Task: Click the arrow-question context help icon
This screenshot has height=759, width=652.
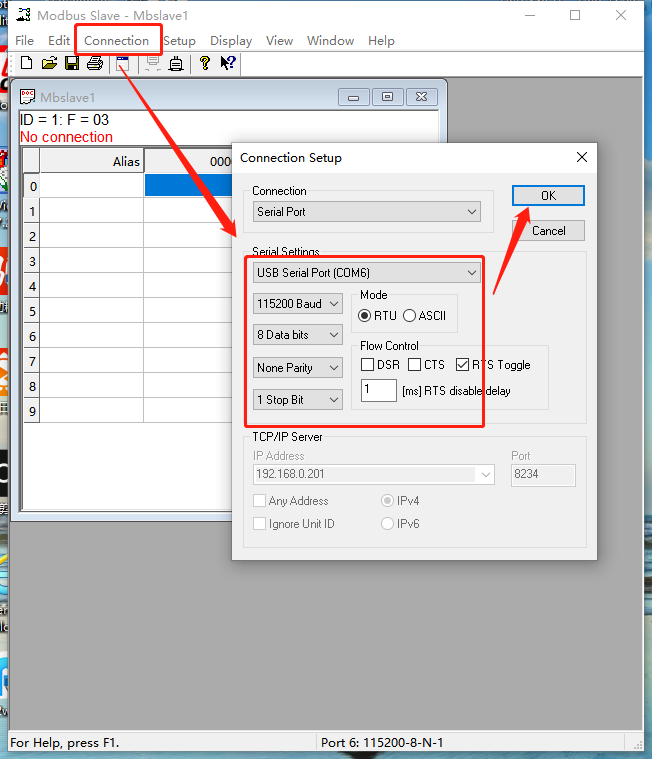Action: click(x=228, y=64)
